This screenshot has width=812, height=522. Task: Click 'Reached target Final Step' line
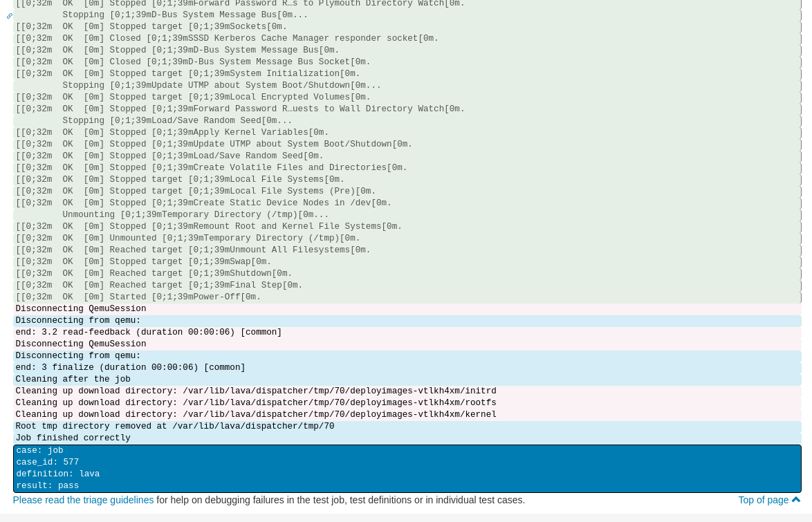point(407,285)
